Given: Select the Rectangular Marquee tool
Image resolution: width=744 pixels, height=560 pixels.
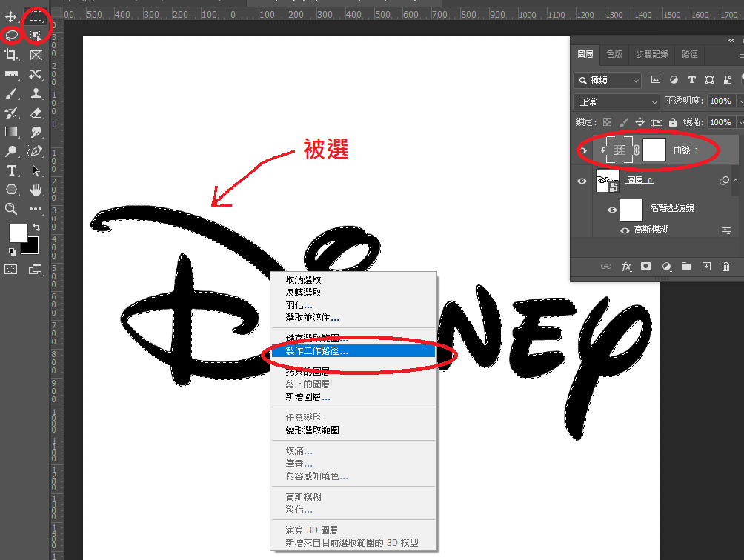Looking at the screenshot, I should (36, 16).
